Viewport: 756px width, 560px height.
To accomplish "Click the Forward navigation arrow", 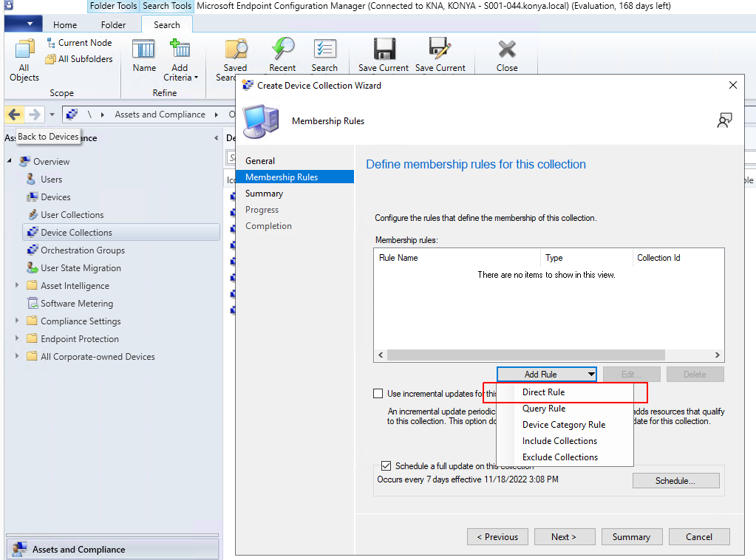I will pos(34,115).
